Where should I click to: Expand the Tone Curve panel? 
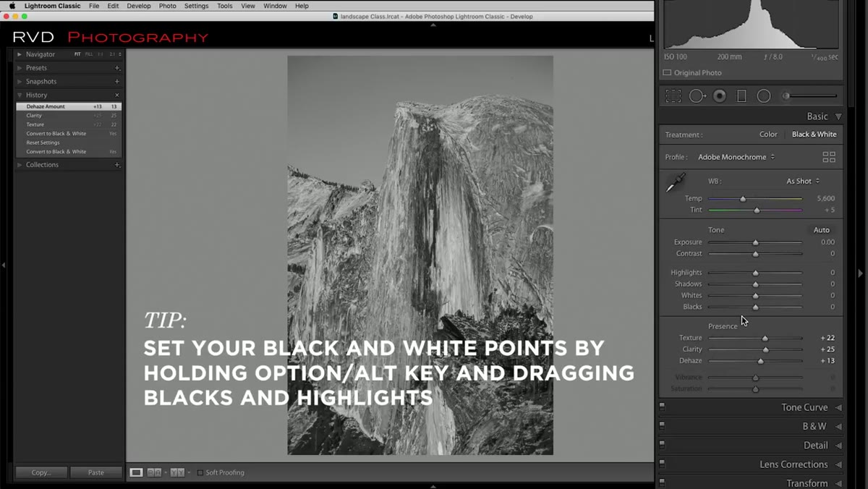[x=838, y=408]
